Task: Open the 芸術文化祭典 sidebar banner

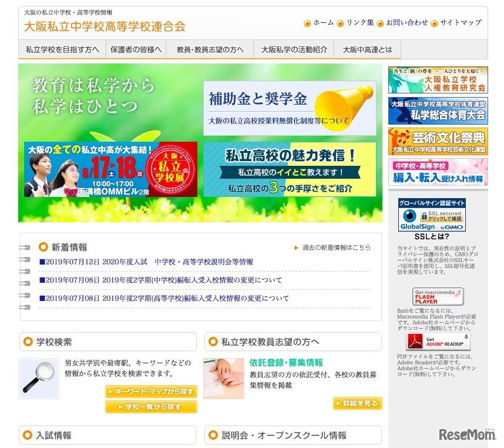Action: click(438, 141)
